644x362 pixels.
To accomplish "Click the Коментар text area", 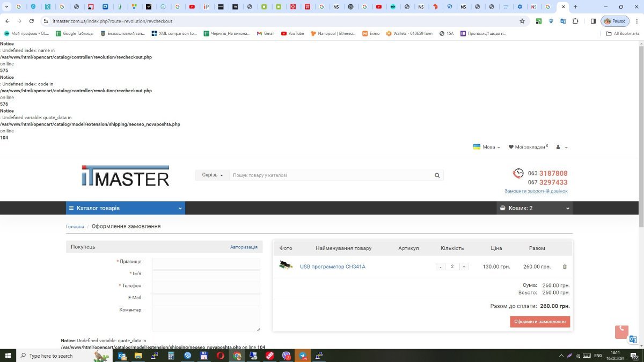I will [206, 319].
